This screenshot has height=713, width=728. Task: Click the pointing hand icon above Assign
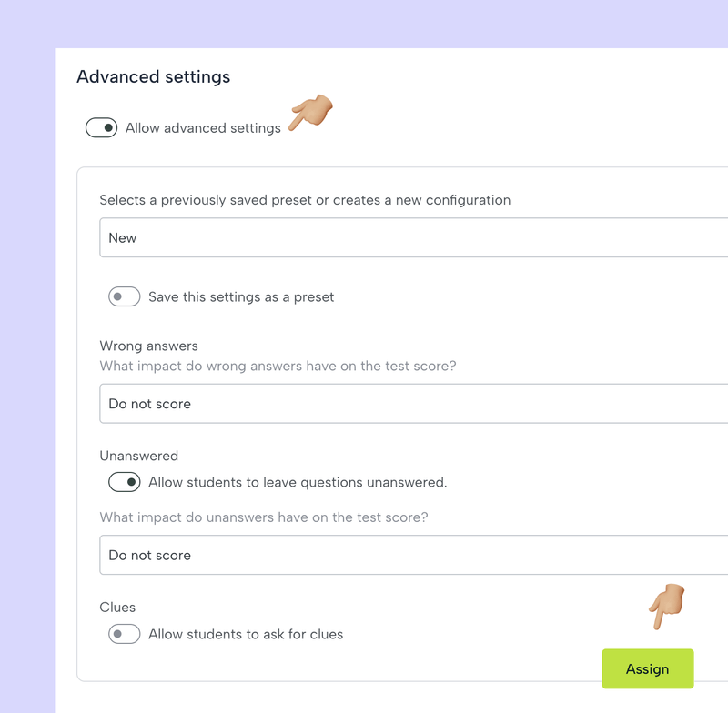667,606
